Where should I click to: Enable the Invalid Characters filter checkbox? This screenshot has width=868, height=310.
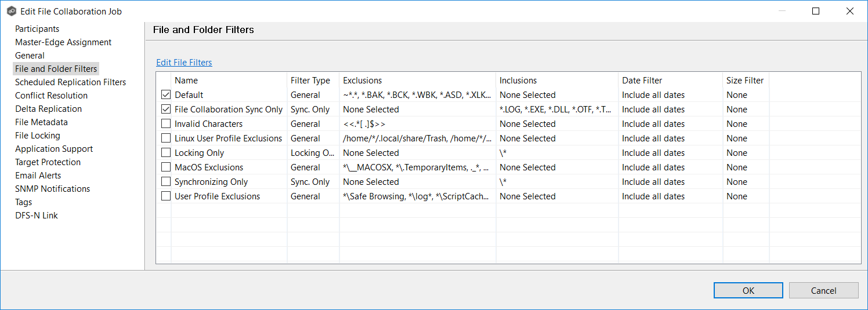(166, 123)
